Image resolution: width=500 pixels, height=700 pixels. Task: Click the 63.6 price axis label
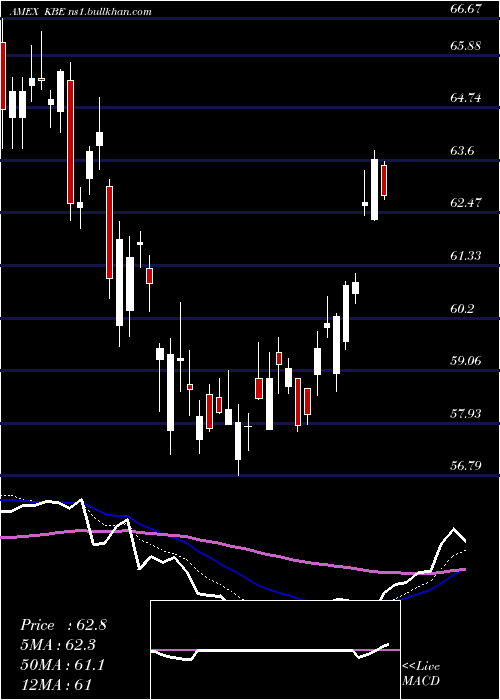coord(462,150)
